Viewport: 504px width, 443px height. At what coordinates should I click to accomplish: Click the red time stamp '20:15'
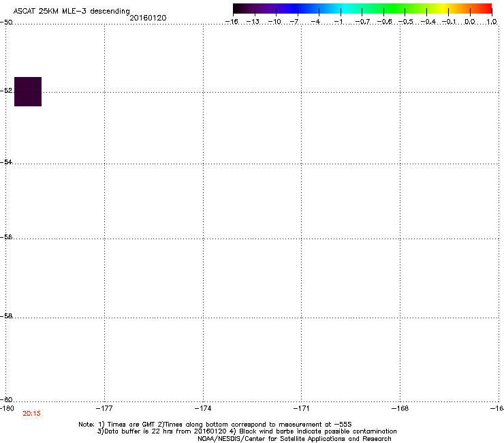pyautogui.click(x=31, y=414)
